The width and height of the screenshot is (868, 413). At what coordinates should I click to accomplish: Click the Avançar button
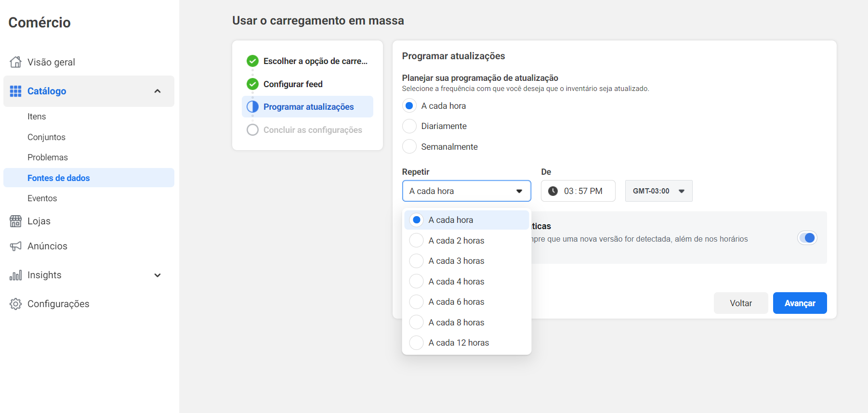click(x=800, y=303)
